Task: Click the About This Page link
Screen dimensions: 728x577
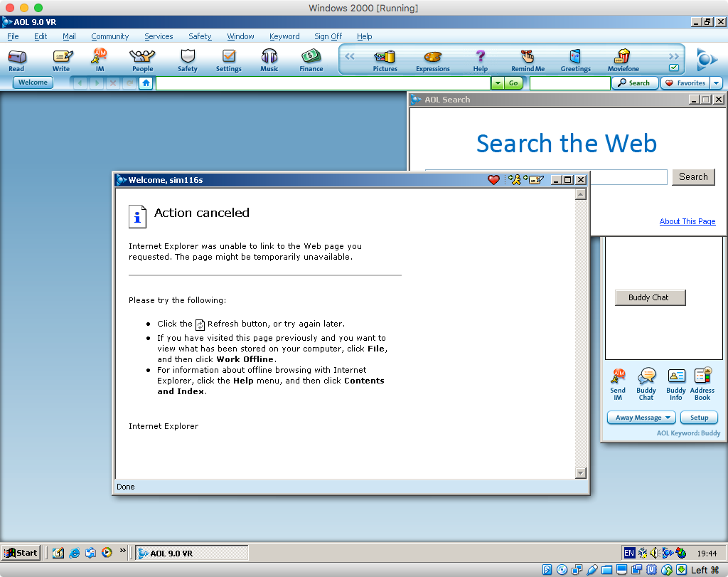Action: tap(687, 221)
